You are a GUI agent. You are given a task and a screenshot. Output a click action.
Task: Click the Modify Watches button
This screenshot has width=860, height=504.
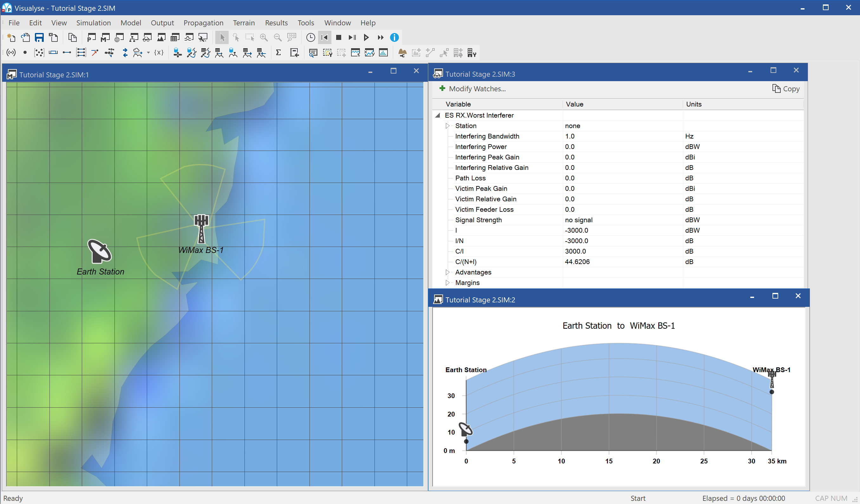tap(472, 89)
